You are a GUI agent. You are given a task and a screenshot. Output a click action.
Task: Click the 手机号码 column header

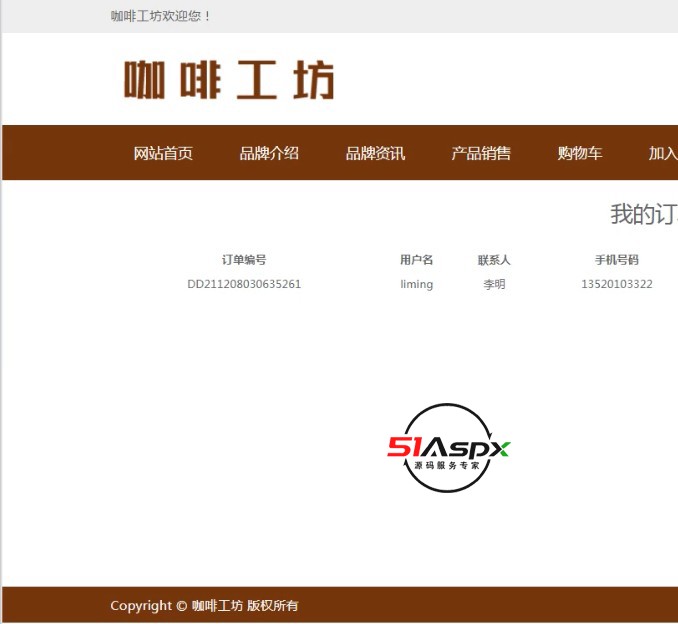[617, 260]
